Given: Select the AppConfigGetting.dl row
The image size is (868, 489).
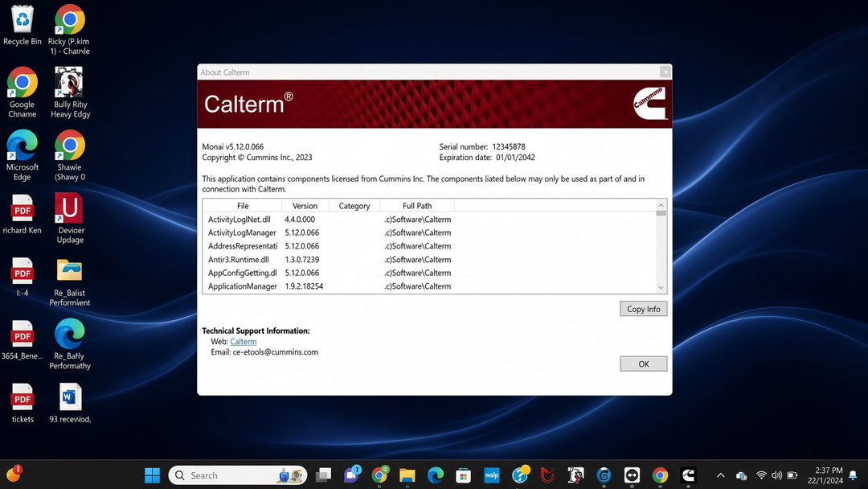Looking at the screenshot, I should click(x=429, y=273).
